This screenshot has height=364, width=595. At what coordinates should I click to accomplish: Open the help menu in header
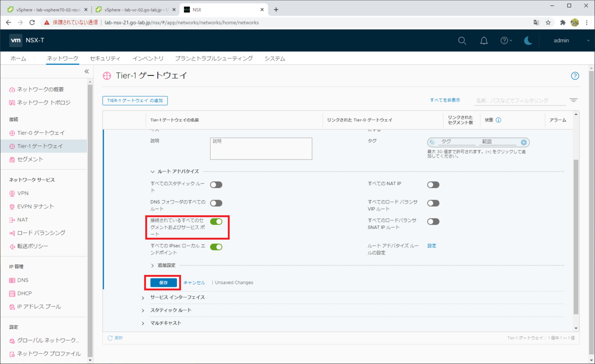506,41
